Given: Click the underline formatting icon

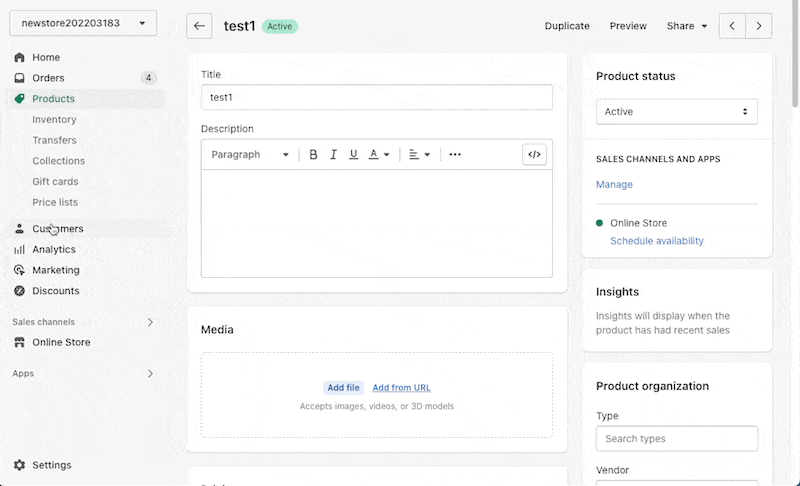Looking at the screenshot, I should [353, 155].
